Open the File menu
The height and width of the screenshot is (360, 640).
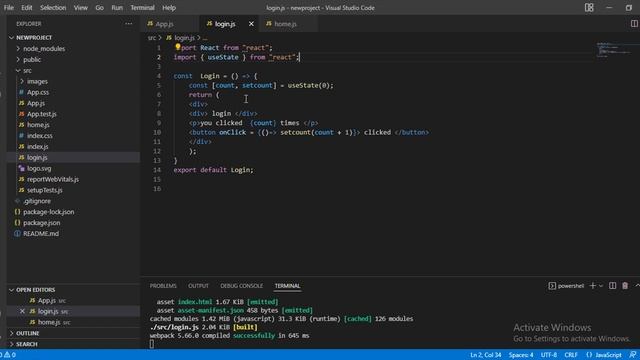(9, 8)
